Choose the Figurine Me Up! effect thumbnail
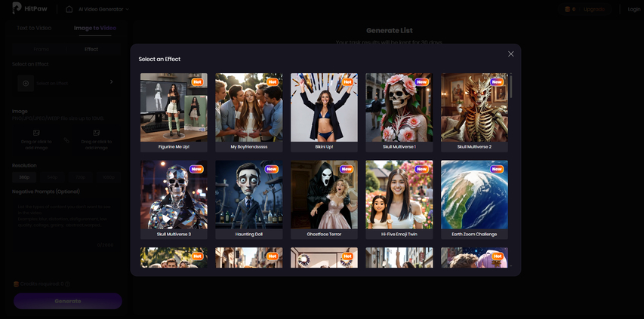The width and height of the screenshot is (644, 319). 174,108
